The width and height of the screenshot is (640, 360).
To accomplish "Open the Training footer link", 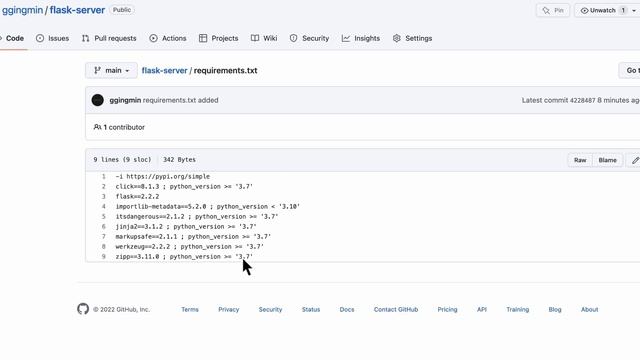I will pos(518,309).
